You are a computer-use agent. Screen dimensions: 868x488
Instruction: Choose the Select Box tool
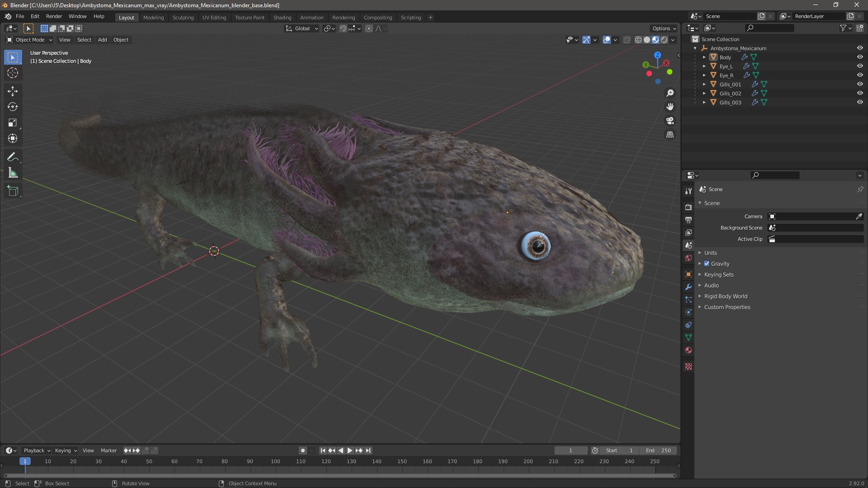click(13, 57)
